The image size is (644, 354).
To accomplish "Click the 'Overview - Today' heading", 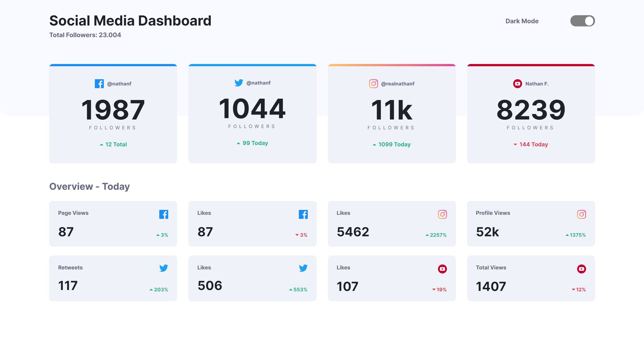I will (x=89, y=186).
